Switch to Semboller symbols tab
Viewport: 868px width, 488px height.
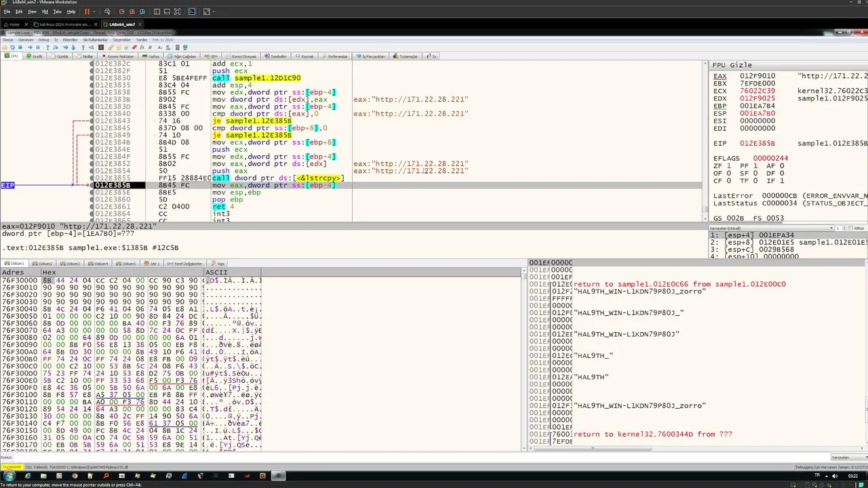275,56
